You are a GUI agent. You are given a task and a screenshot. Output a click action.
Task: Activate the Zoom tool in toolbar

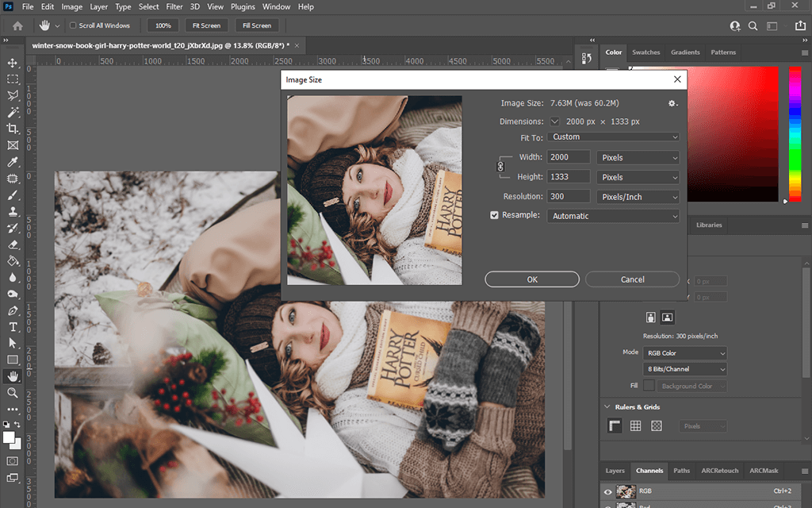(13, 393)
